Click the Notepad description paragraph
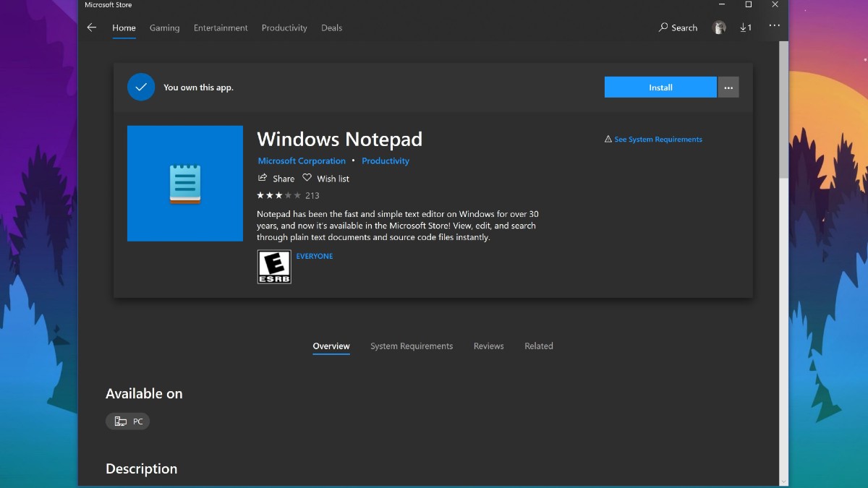Viewport: 868px width, 488px height. 398,226
